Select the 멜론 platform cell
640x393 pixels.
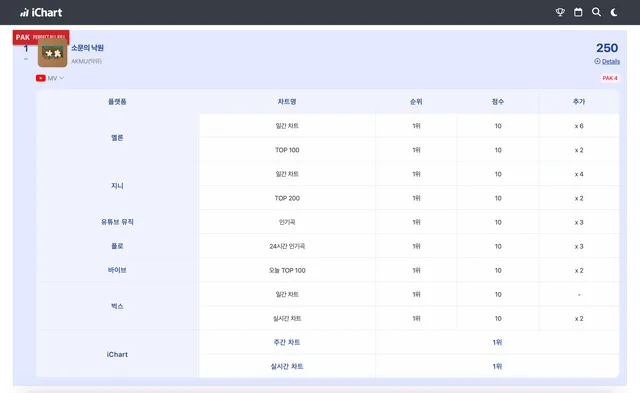click(x=117, y=138)
